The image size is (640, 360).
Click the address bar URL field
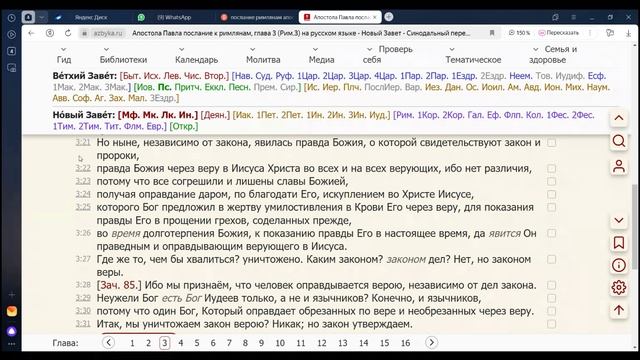301,33
